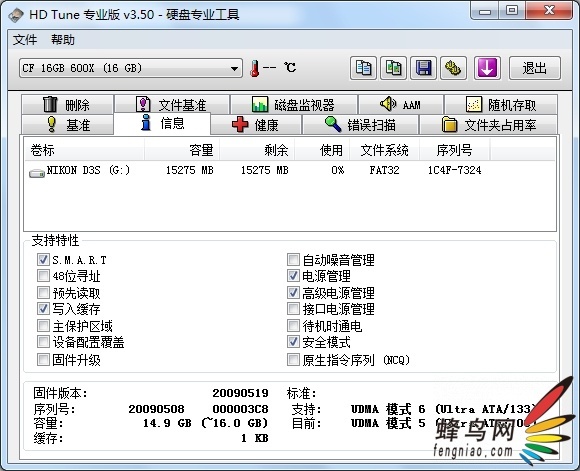Toggle the 写入缓存 checkbox
The height and width of the screenshot is (471, 580).
[x=43, y=309]
